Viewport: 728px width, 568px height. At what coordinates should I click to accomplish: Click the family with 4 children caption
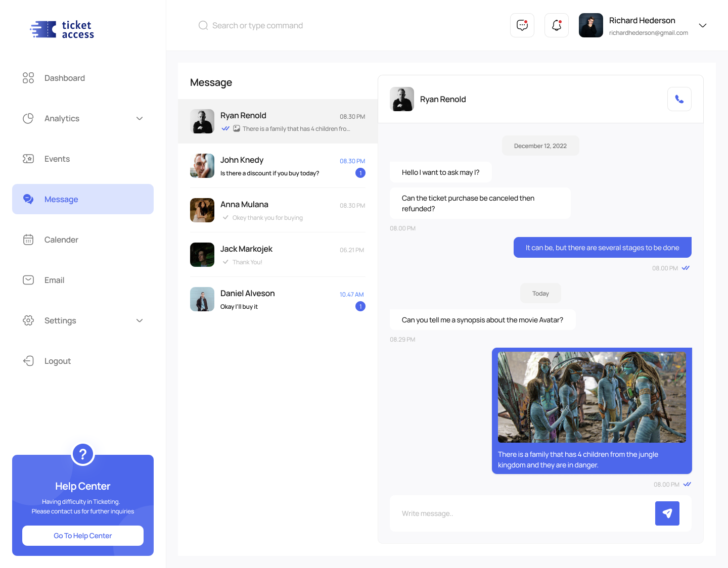point(578,459)
